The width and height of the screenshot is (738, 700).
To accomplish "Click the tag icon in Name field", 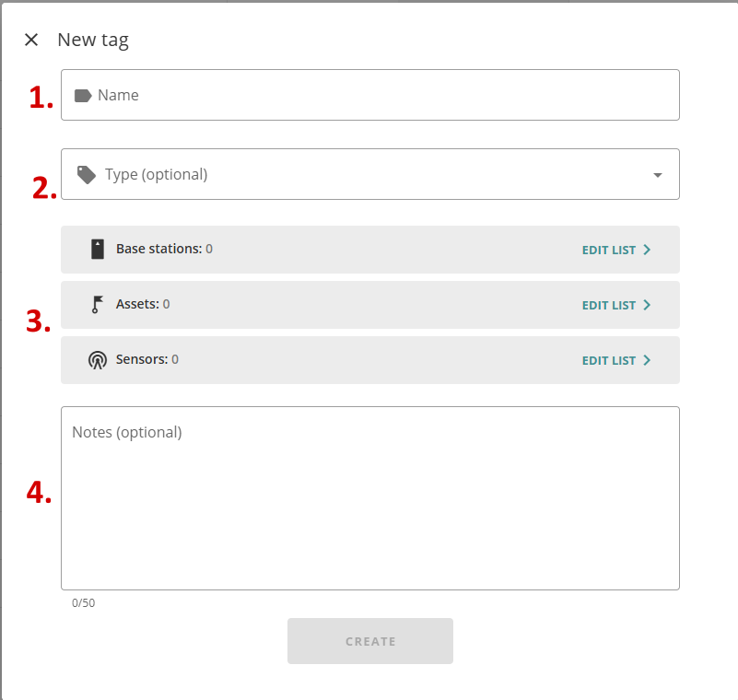I will (x=83, y=96).
